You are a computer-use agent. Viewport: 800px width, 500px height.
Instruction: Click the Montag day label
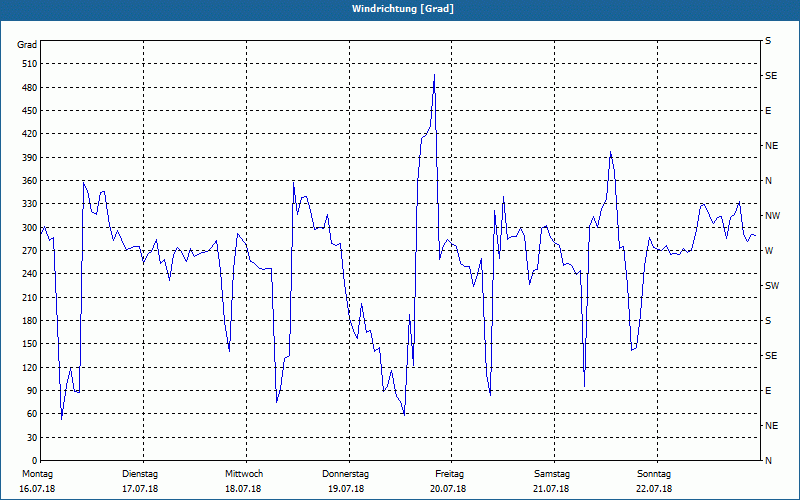point(38,474)
